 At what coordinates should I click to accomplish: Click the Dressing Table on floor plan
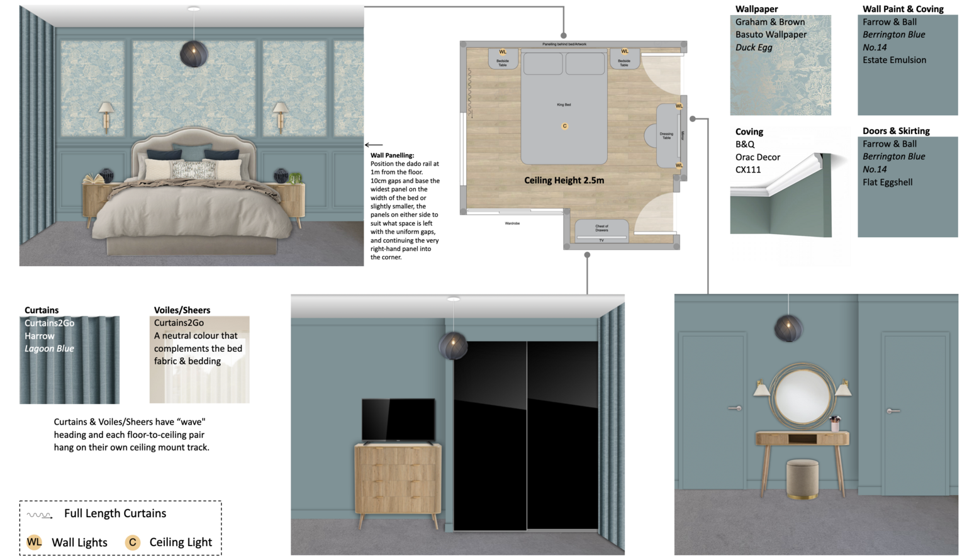pos(665,135)
